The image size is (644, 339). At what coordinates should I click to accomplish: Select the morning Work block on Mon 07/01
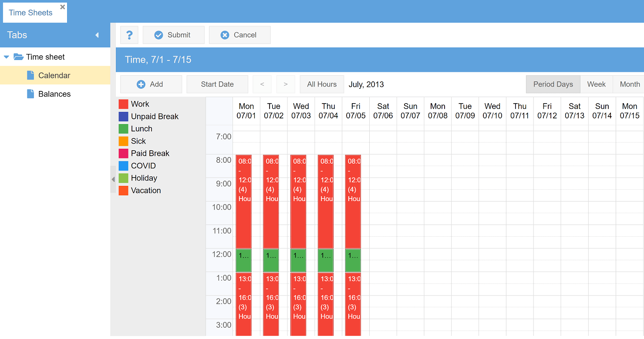pyautogui.click(x=244, y=202)
